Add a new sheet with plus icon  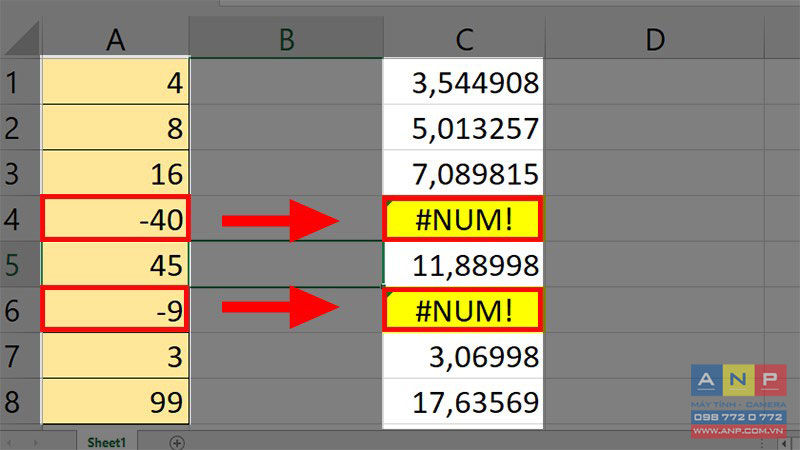point(177,443)
